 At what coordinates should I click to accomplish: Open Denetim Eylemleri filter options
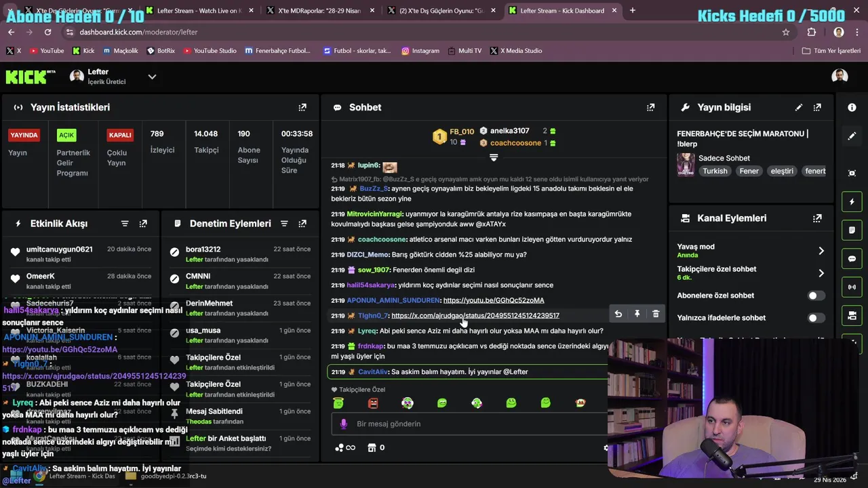click(x=284, y=224)
